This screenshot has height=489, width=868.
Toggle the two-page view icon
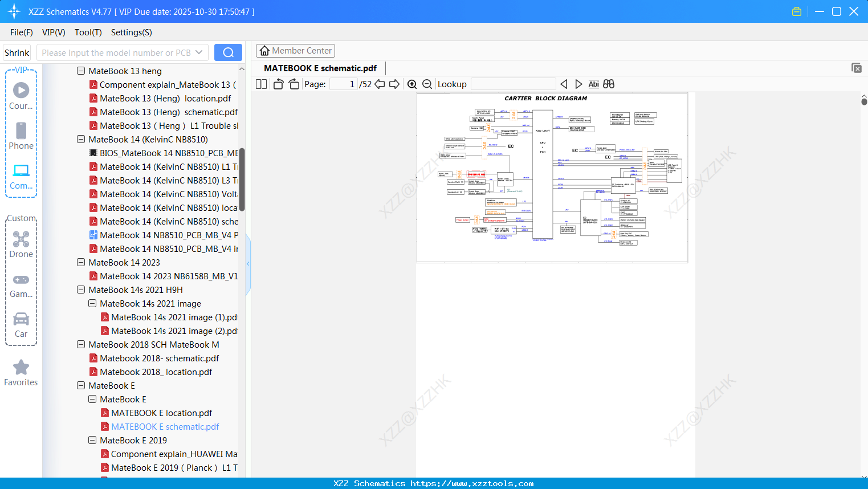pyautogui.click(x=261, y=84)
